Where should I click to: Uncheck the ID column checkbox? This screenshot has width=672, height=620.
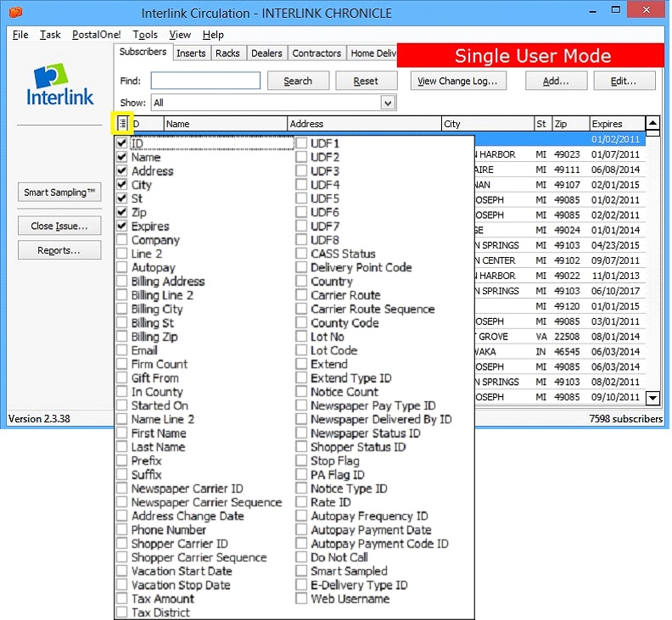pos(121,142)
